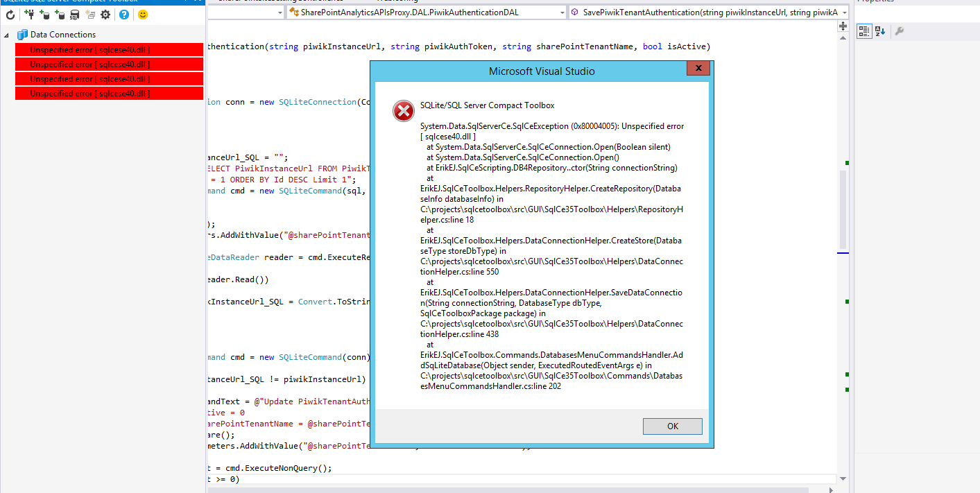The height and width of the screenshot is (493, 980).
Task: Switch Properties to categorized view icon
Action: coord(864,31)
